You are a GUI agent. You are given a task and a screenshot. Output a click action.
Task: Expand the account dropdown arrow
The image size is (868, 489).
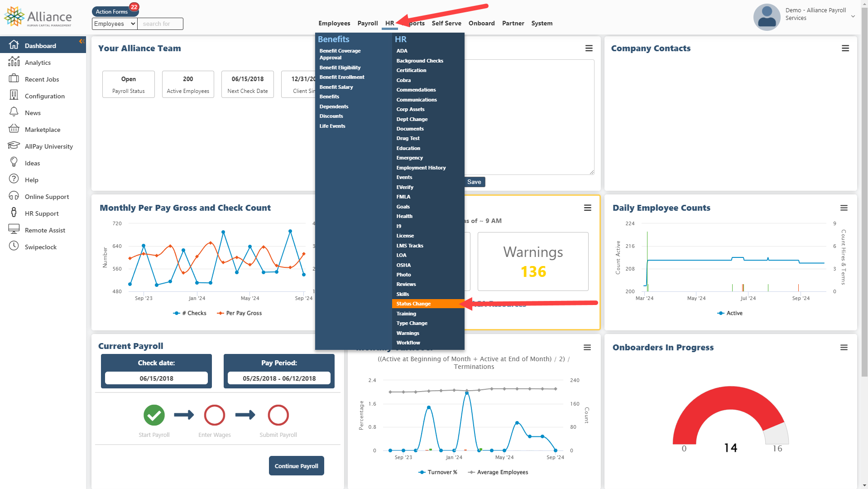coord(853,16)
